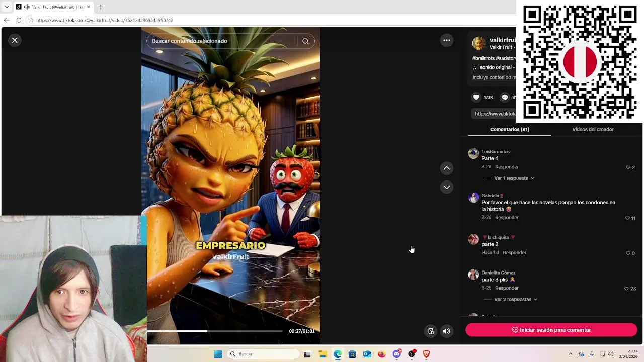Viewport: 644px width, 362px height.
Task: Seek on the video progress bar
Action: click(x=215, y=331)
